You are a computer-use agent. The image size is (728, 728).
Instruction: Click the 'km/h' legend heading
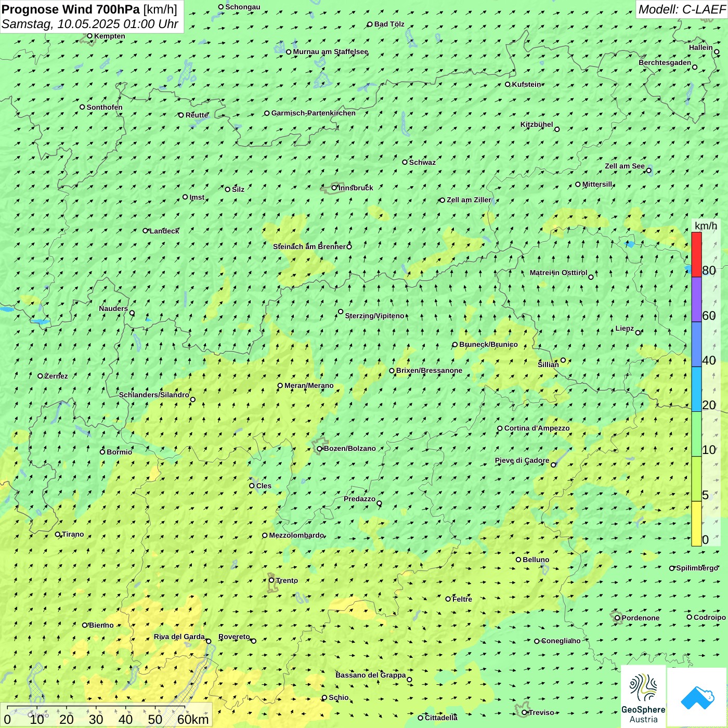706,226
